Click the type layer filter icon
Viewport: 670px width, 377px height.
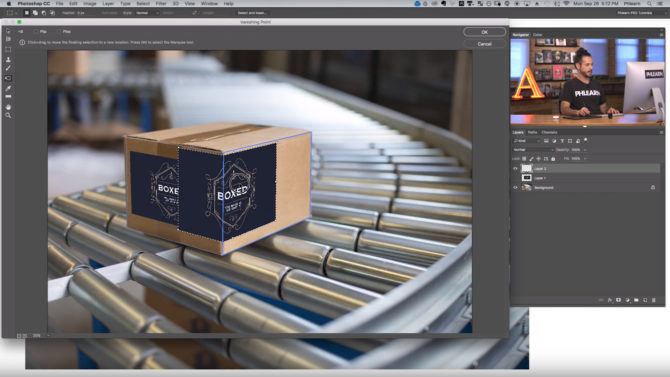point(562,141)
